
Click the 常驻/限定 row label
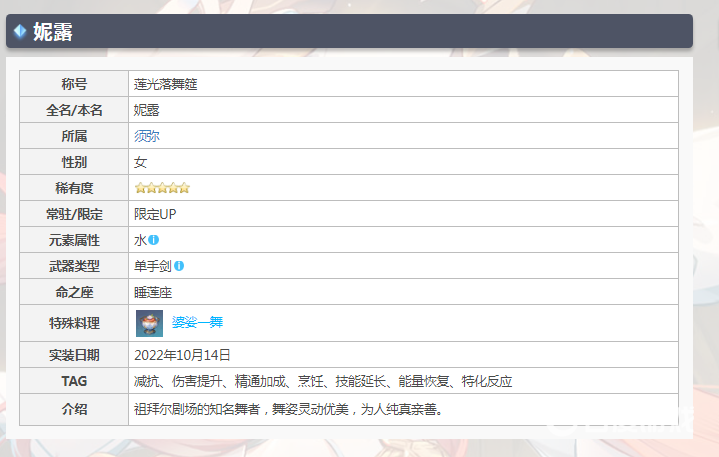(74, 214)
